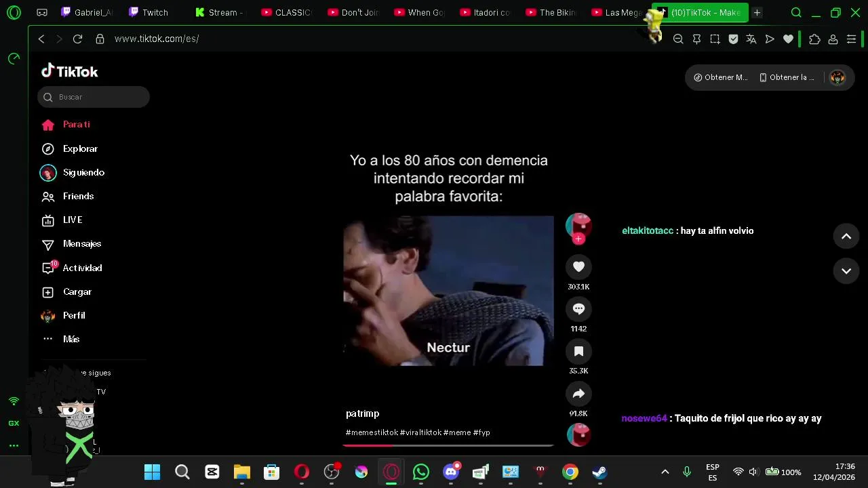This screenshot has width=868, height=488.
Task: Click the Obtener M... button
Action: [720, 77]
